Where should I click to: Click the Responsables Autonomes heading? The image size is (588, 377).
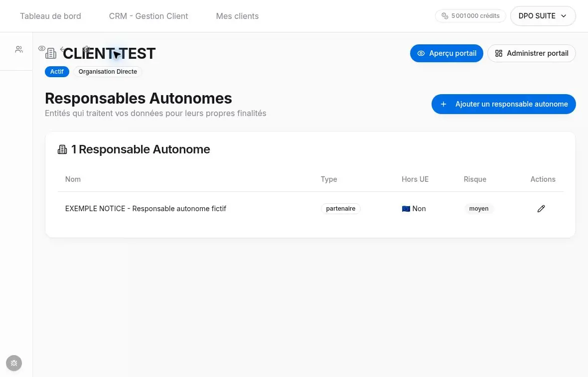coord(139,99)
